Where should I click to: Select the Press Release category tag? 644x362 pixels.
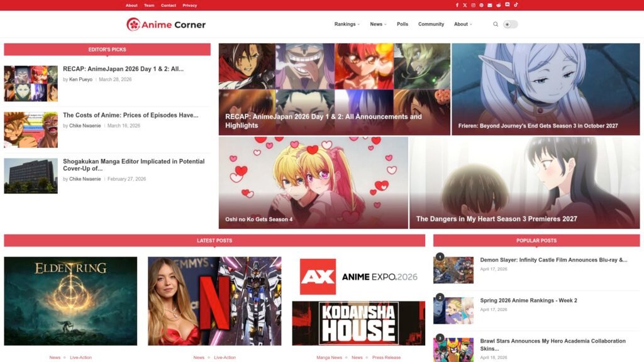(x=386, y=358)
